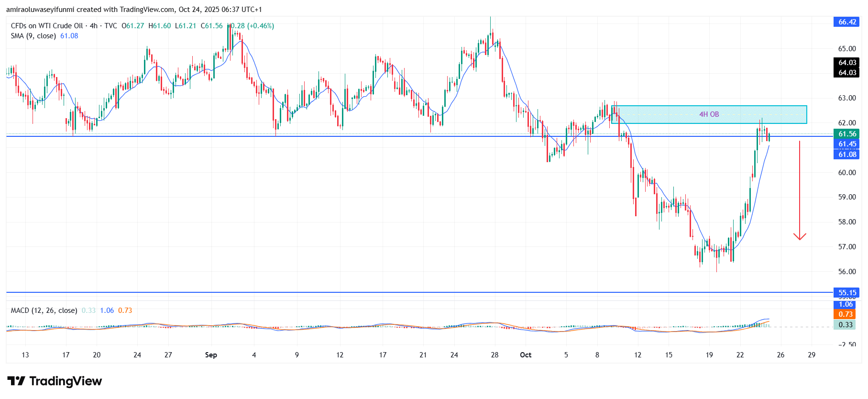This screenshot has height=399, width=868.
Task: Open the SMA (9, close) indicator legend
Action: pos(33,36)
